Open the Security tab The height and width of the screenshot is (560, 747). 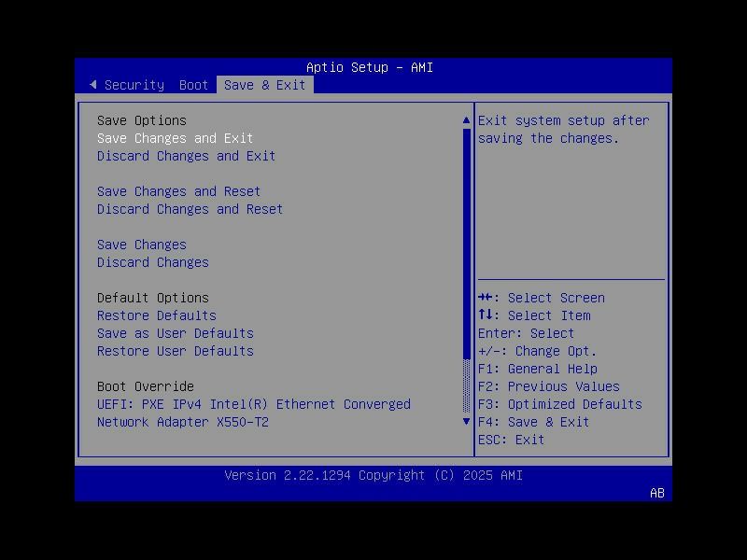[134, 85]
